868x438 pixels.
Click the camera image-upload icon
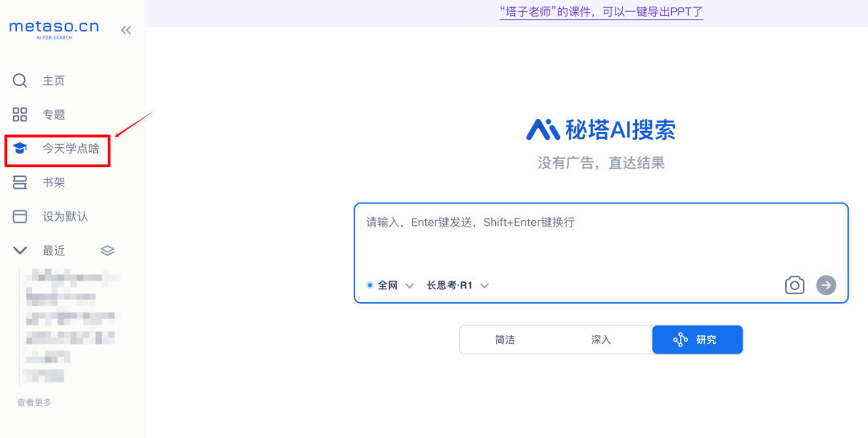(x=794, y=285)
